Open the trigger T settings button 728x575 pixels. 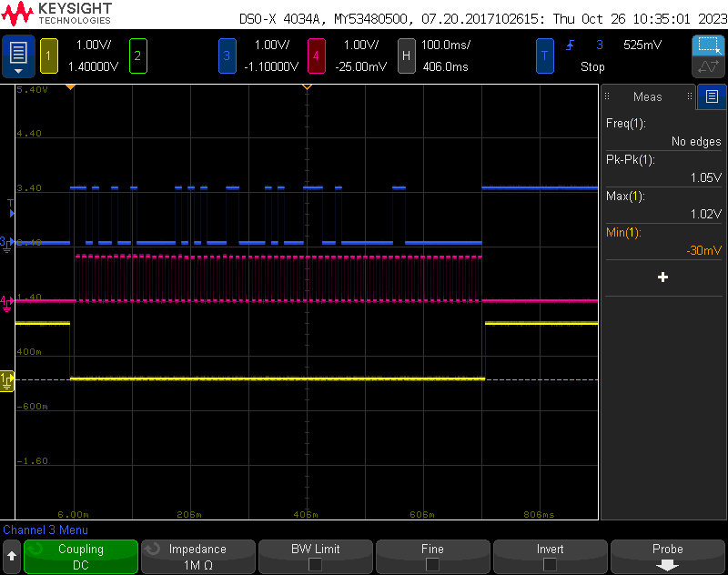coord(544,55)
